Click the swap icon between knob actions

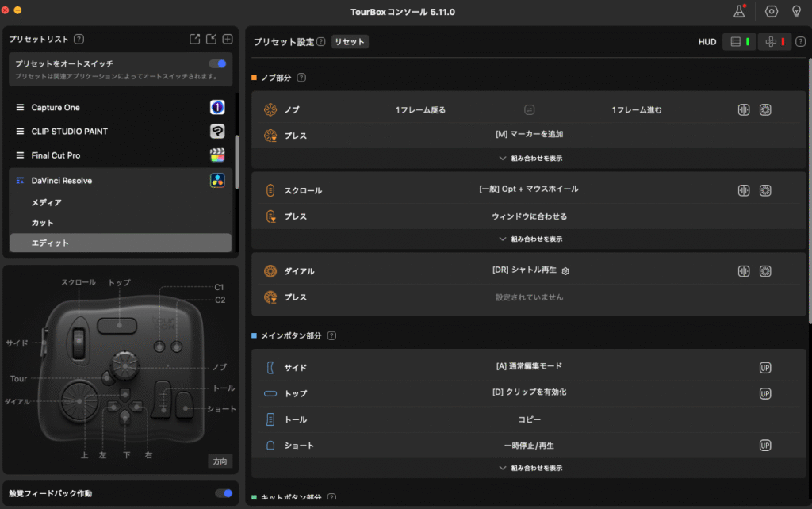pos(529,110)
